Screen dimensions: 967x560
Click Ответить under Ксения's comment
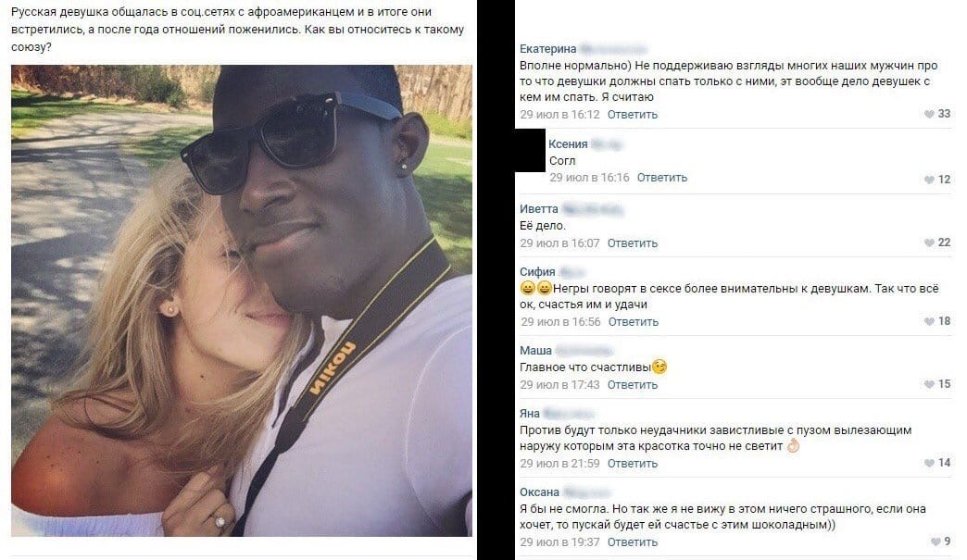661,178
